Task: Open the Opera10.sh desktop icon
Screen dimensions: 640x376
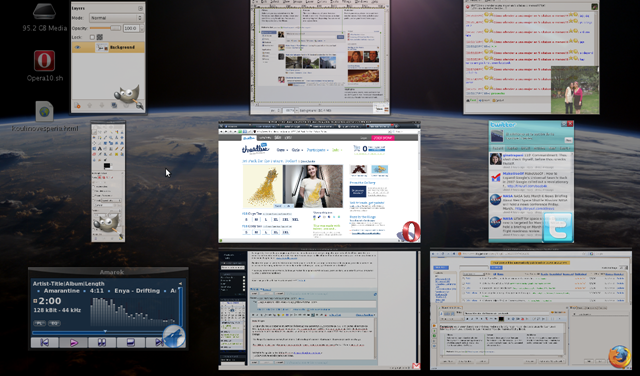Action: click(44, 61)
